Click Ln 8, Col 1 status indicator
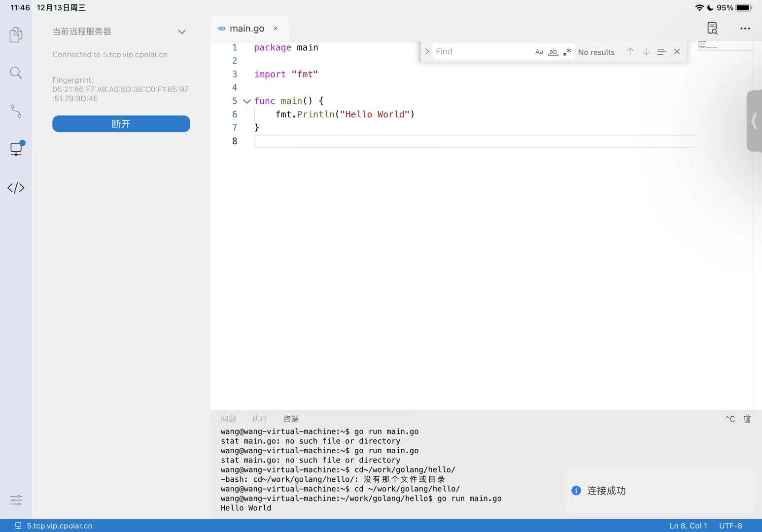Screen dimensions: 762x532 (688, 526)
